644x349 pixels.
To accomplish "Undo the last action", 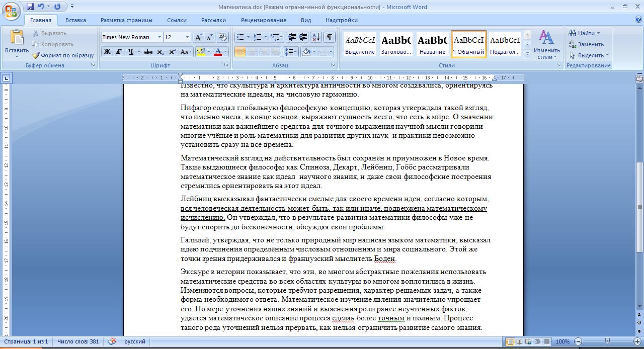I will click(41, 7).
